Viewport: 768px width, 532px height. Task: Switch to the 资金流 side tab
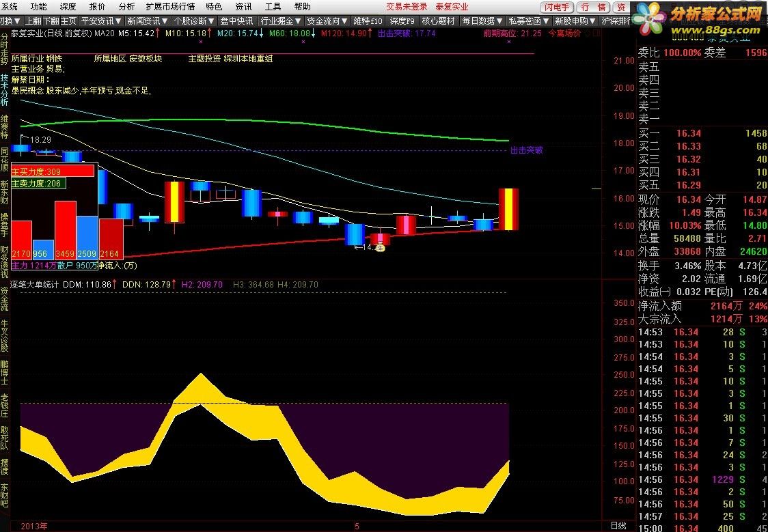(x=4, y=299)
